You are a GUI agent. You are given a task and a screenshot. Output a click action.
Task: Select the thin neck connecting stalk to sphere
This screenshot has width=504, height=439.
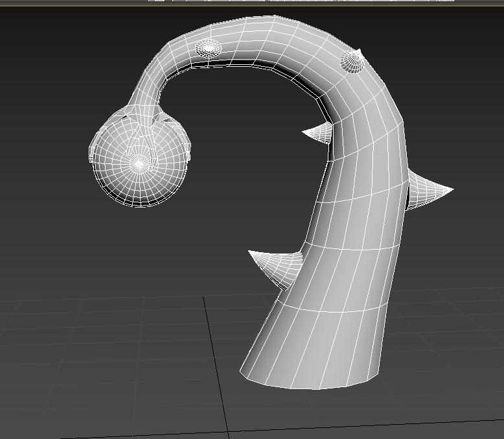point(146,97)
